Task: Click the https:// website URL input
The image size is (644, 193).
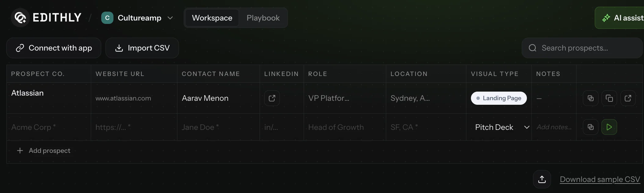Action: (134, 127)
